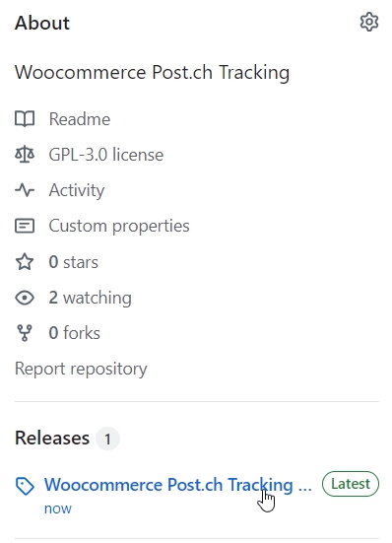Click the fork icon beside 0 forks
The width and height of the screenshot is (392, 543).
coord(25,333)
